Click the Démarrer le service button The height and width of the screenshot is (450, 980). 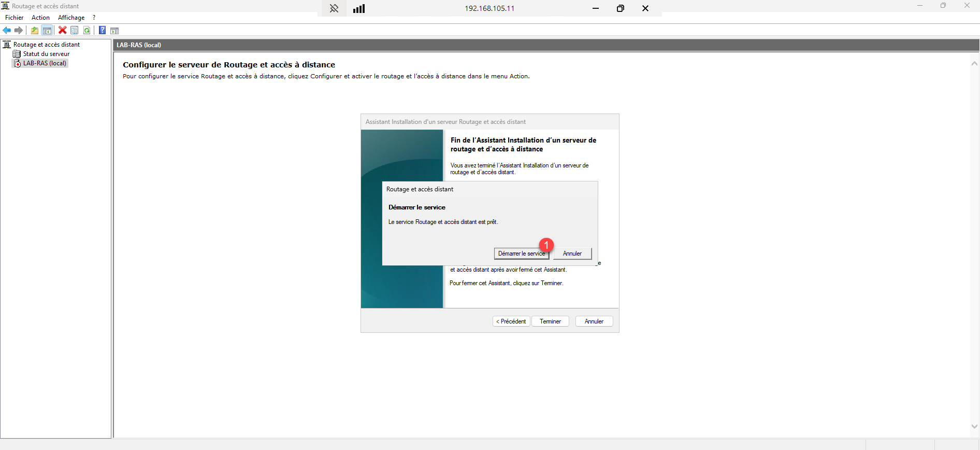tap(521, 254)
